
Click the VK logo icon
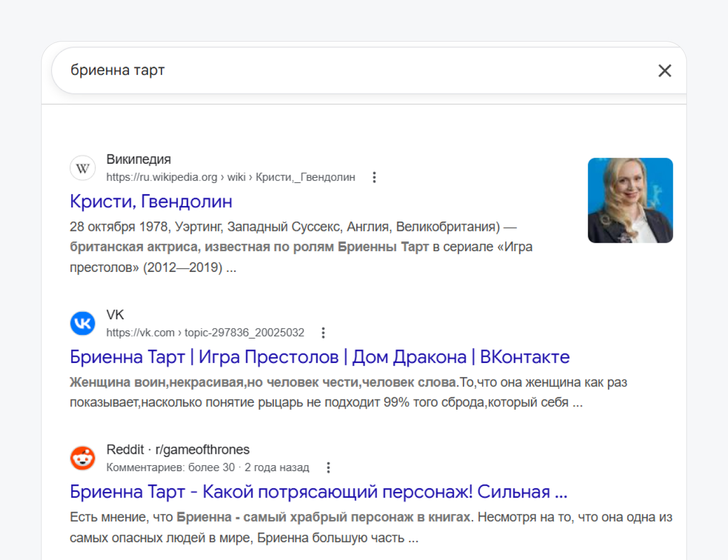[83, 323]
